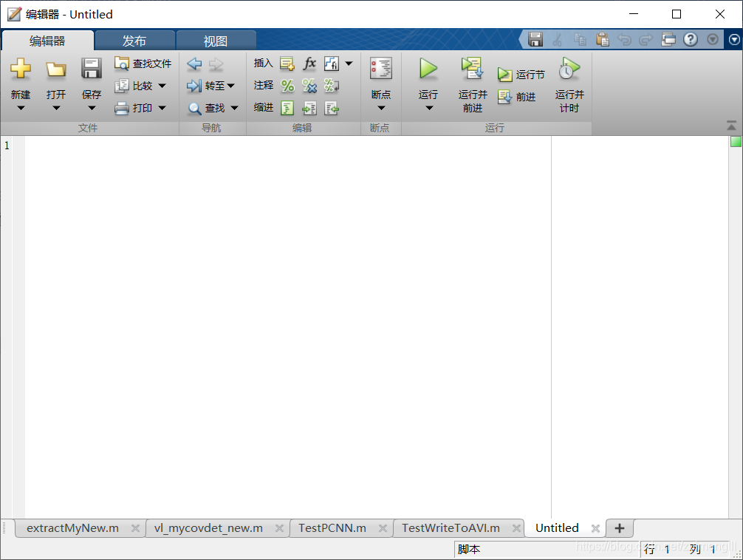Click the increase indent icon
The width and height of the screenshot is (743, 560).
coord(309,108)
